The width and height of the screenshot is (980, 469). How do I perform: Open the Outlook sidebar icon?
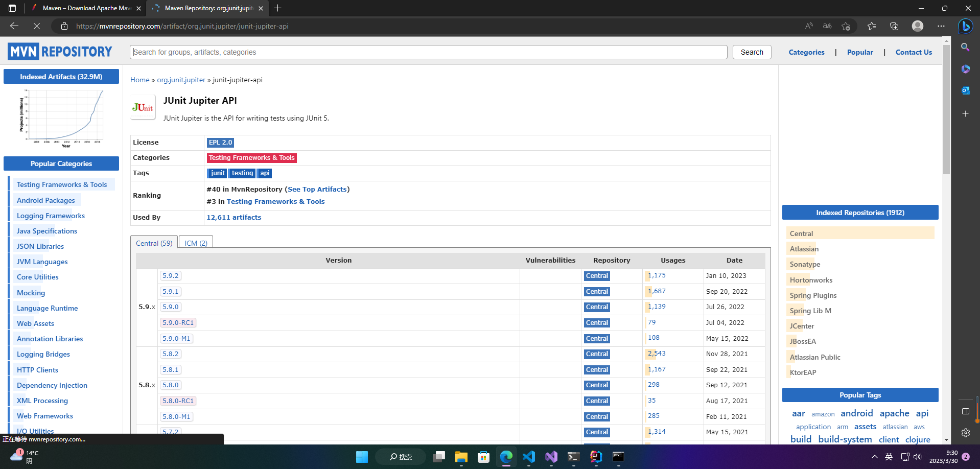[x=965, y=90]
